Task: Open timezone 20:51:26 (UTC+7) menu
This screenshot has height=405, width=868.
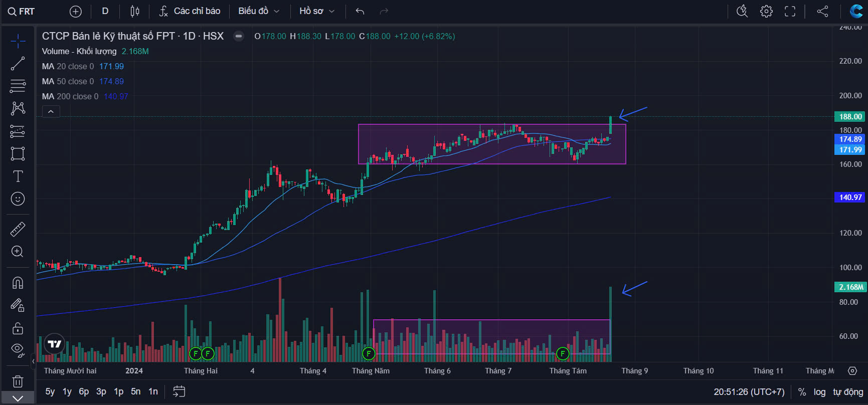Action: click(749, 391)
